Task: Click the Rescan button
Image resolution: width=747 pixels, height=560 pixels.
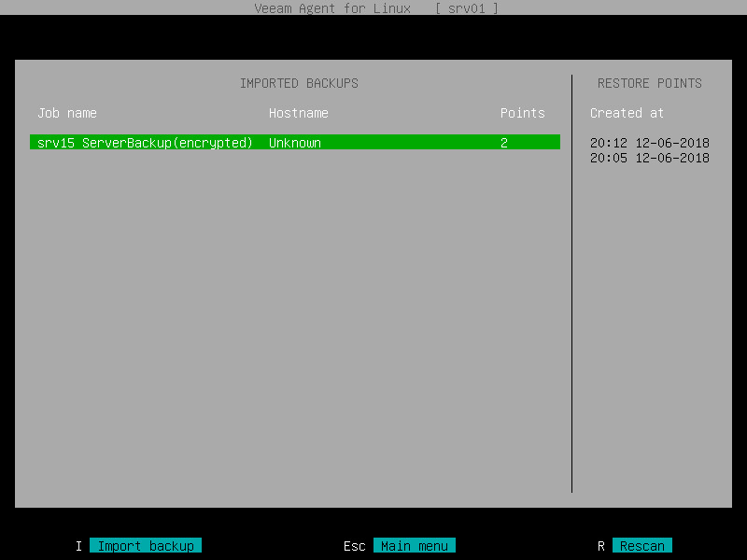Action: click(641, 546)
